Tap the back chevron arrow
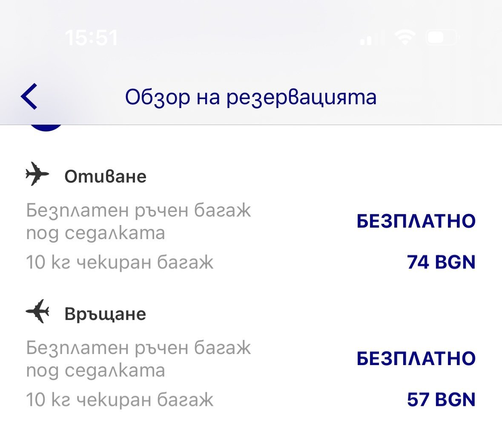This screenshot has height=448, width=502. click(x=29, y=97)
